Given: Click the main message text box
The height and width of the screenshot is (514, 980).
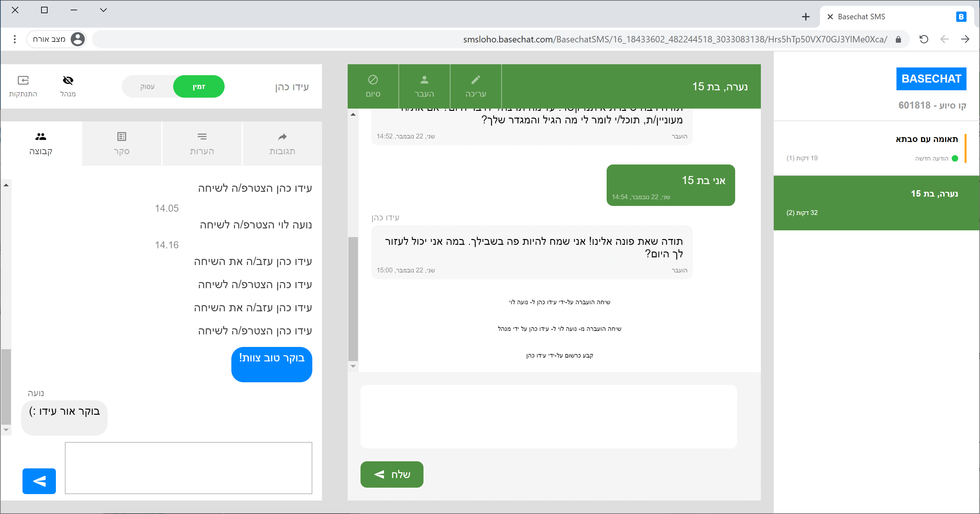Looking at the screenshot, I should coord(548,417).
